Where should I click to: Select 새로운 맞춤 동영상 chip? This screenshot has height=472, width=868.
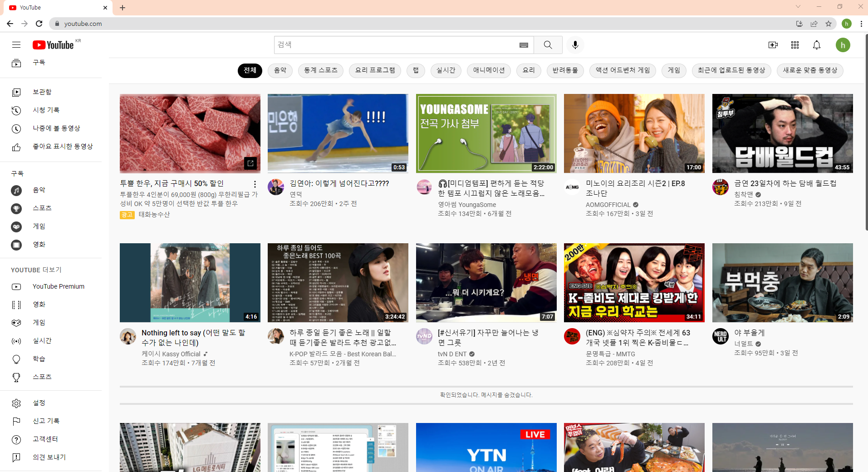pos(810,70)
